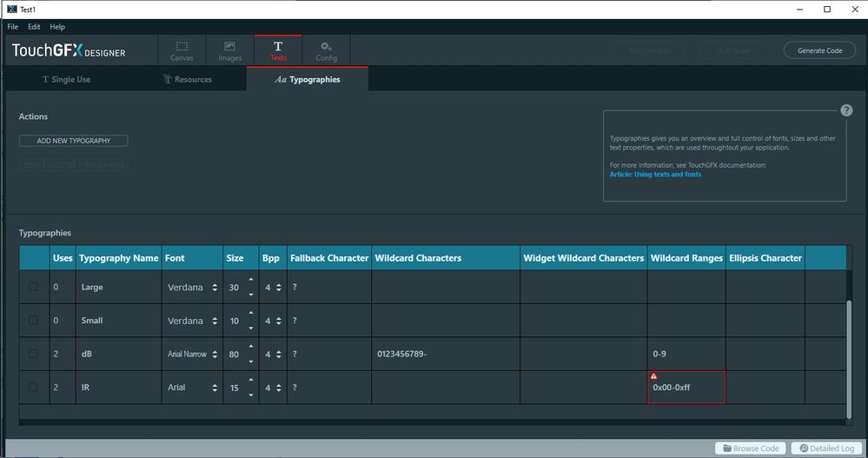The width and height of the screenshot is (868, 458).
Task: Open the Canvas view
Action: [182, 51]
